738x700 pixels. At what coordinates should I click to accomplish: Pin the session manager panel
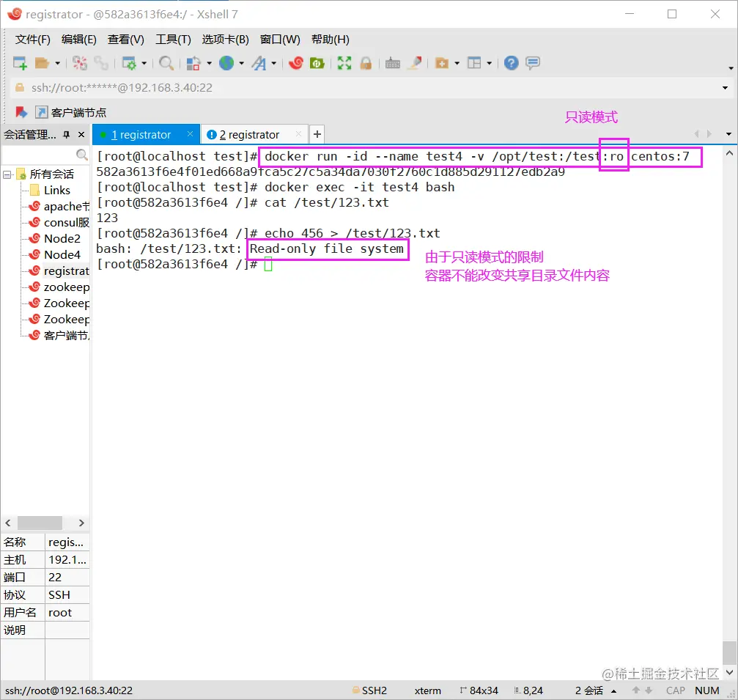(67, 135)
